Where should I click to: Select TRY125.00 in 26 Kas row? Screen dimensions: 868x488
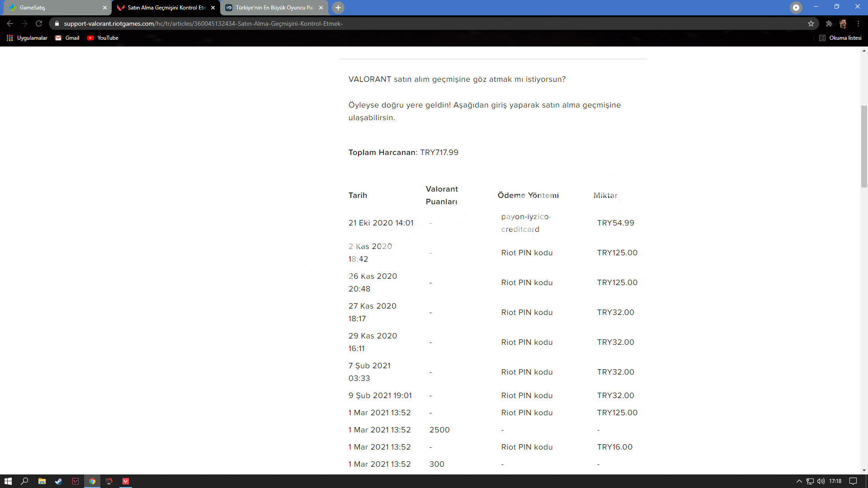617,282
